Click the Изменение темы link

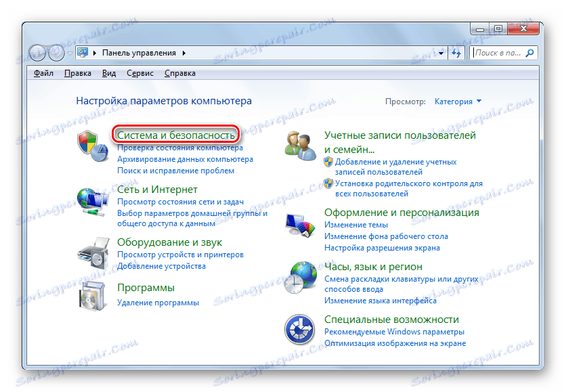tap(356, 225)
